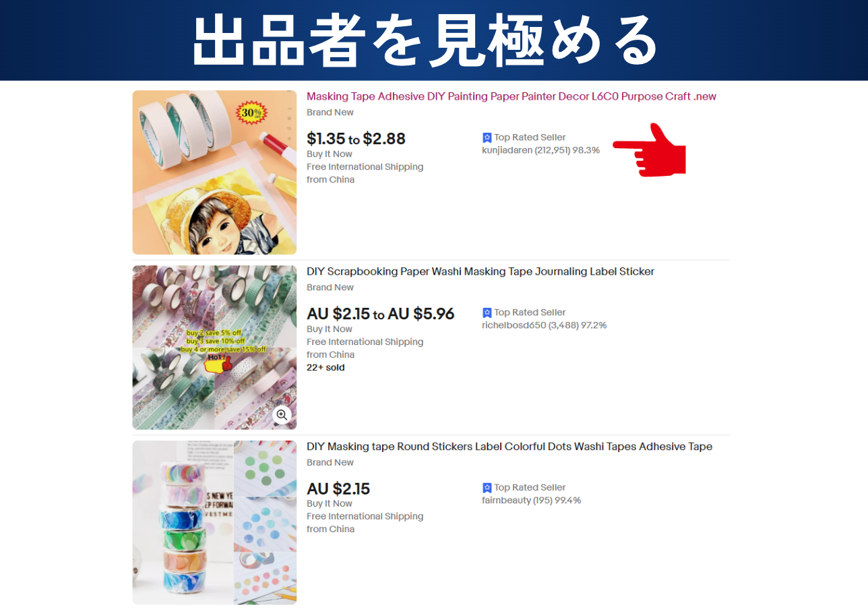
Task: Click the 出品者を見極める header banner
Action: click(434, 40)
